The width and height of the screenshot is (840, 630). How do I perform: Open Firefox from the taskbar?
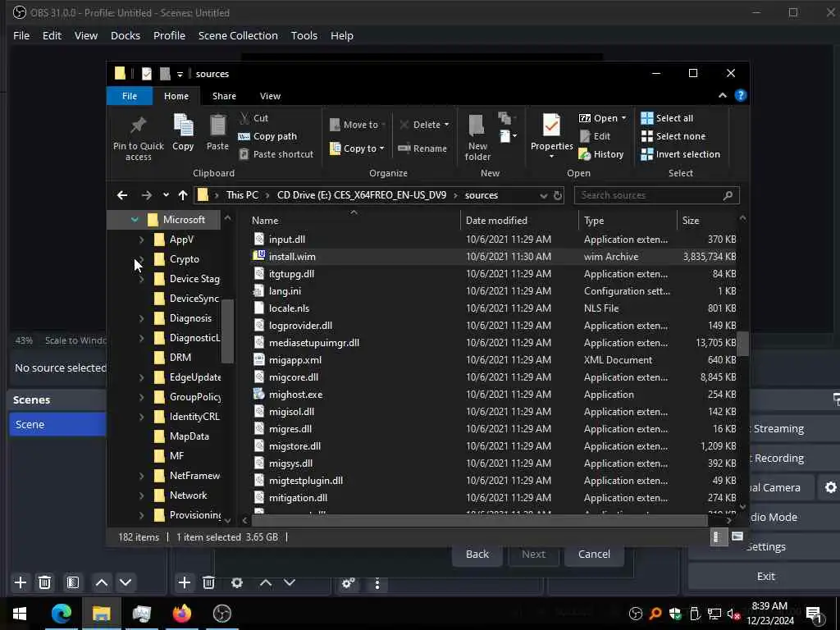coord(181,614)
